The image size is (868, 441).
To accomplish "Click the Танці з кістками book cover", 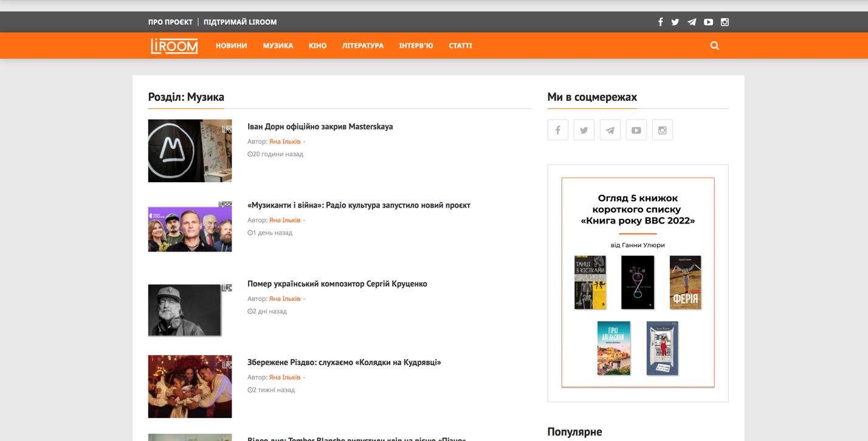I will tap(590, 282).
